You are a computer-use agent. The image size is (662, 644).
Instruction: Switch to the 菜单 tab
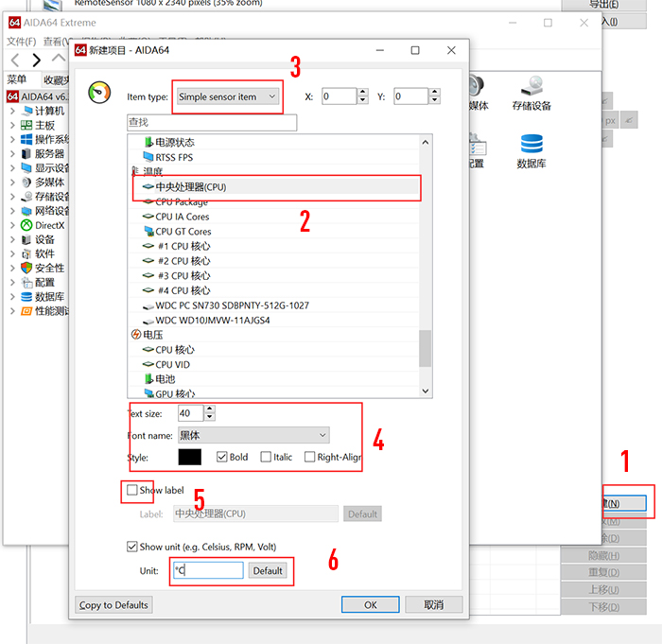(16, 80)
